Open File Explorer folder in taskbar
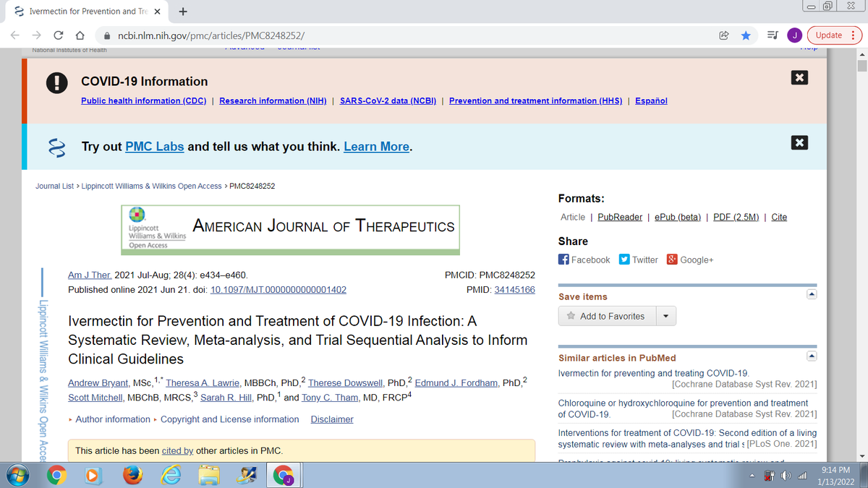 point(209,475)
